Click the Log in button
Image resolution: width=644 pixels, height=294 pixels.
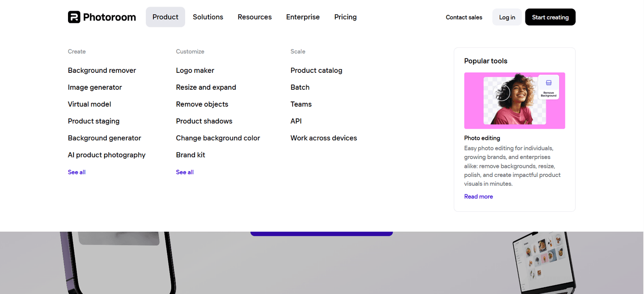pyautogui.click(x=507, y=17)
